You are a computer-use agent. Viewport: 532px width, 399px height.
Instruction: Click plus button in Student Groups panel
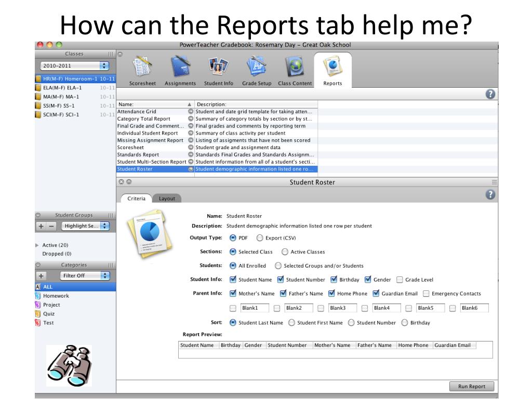pos(41,226)
